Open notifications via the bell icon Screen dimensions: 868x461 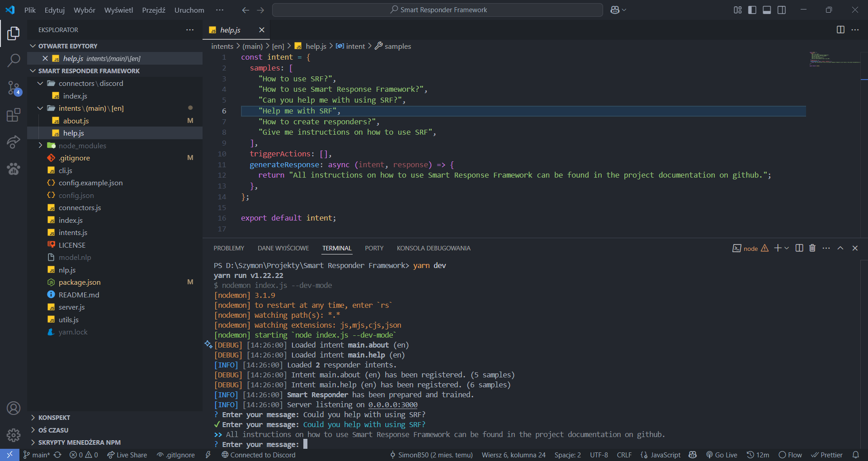856,455
